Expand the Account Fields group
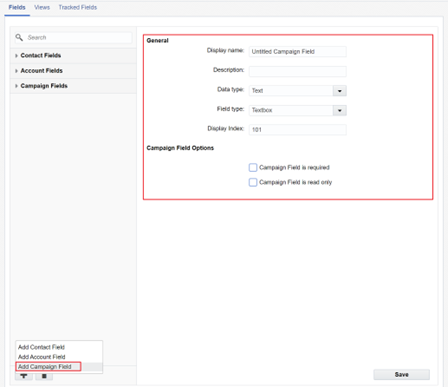This screenshot has height=387, width=448. 16,71
